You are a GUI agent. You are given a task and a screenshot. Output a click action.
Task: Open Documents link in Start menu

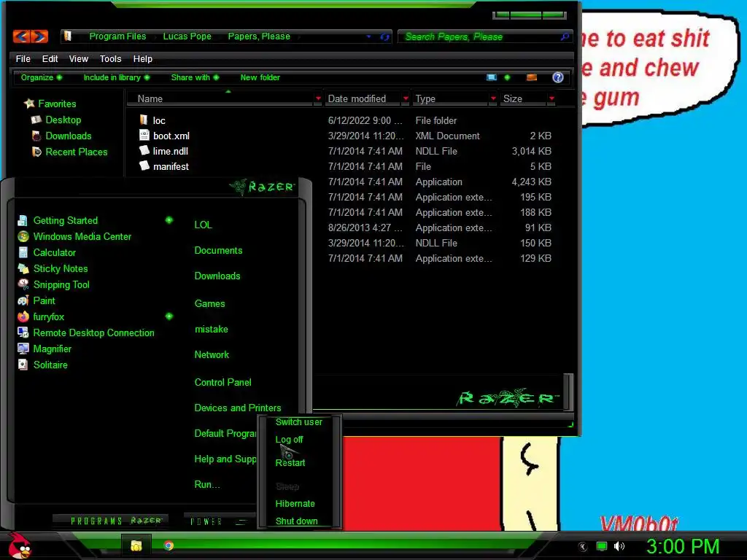218,251
